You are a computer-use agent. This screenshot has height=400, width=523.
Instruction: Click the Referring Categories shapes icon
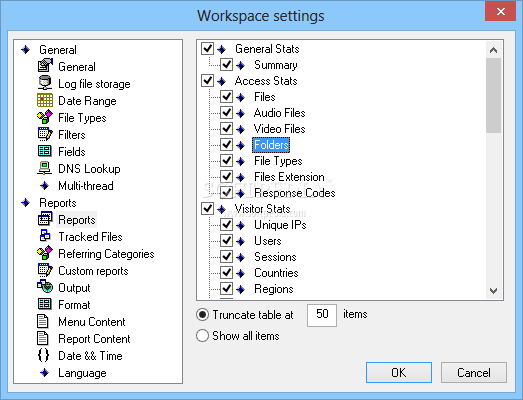45,253
